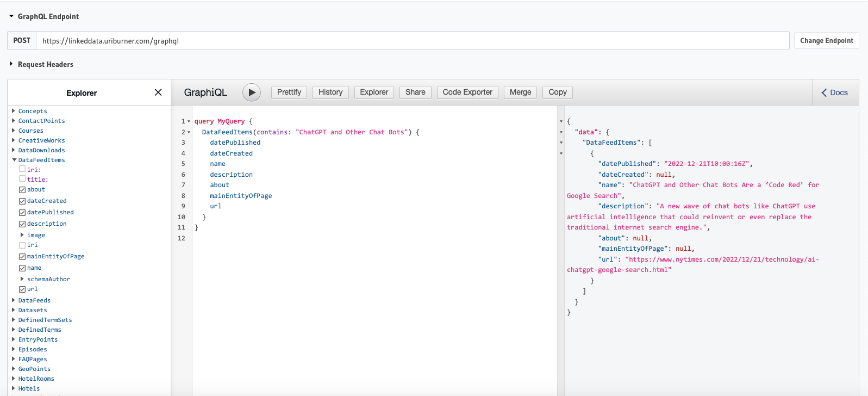Click the "ChatGPT and Other Chat Bots" string
This screenshot has width=868, height=396.
pyautogui.click(x=352, y=132)
